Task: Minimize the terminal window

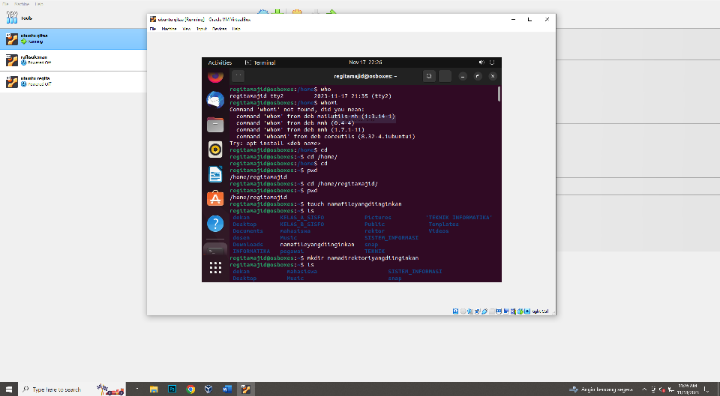Action: (x=462, y=76)
